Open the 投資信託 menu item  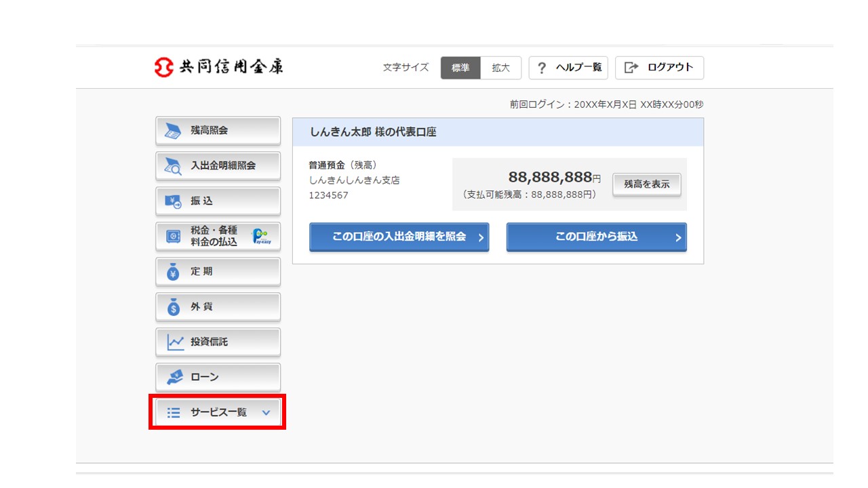pyautogui.click(x=218, y=342)
